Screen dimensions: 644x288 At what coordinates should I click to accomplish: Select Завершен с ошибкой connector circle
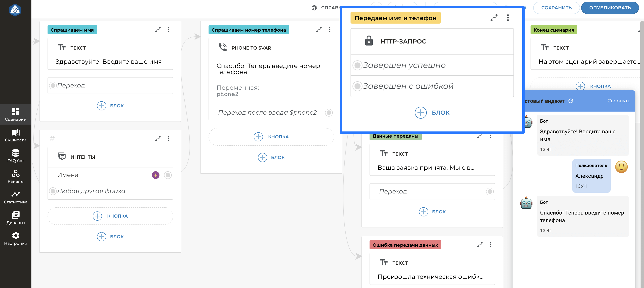pos(357,86)
